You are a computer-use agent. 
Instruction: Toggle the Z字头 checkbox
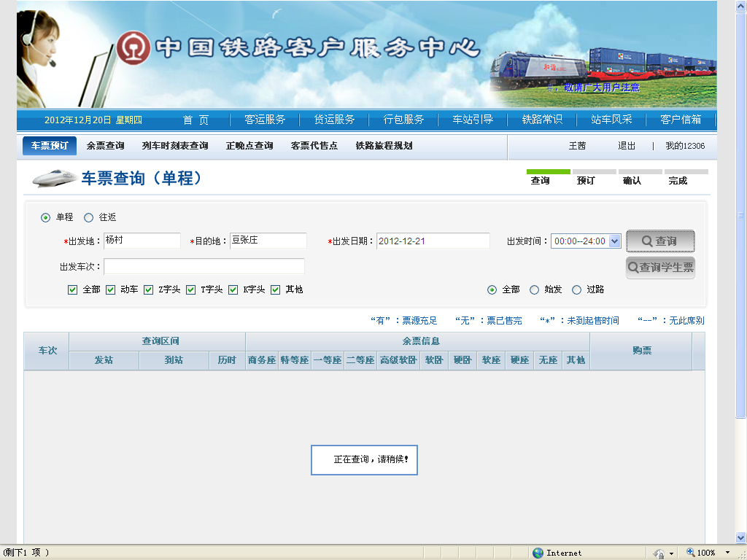click(x=148, y=289)
